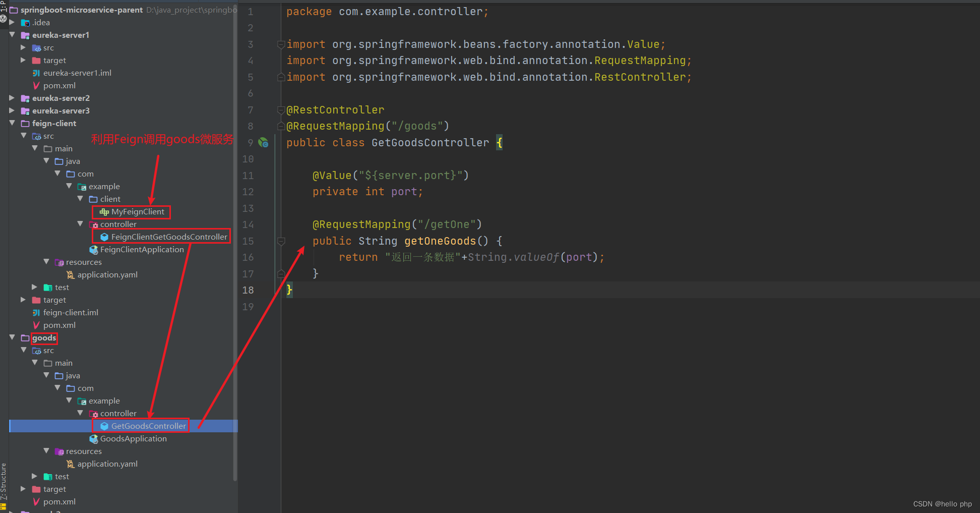The width and height of the screenshot is (980, 513).
Task: Expand the eureka-server2 module
Action: (x=12, y=98)
